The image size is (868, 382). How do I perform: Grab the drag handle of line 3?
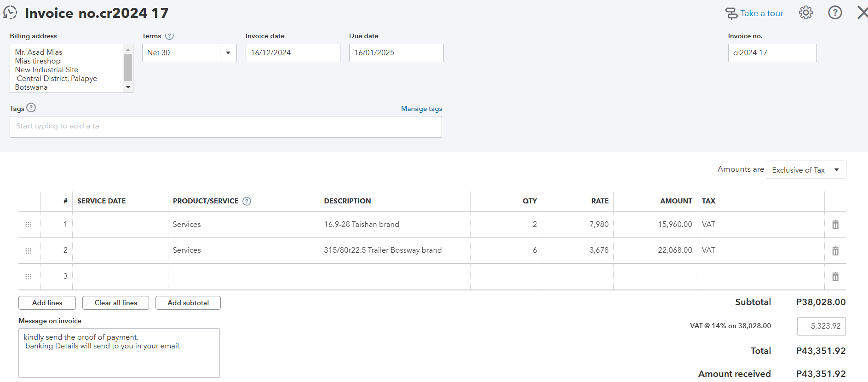click(x=28, y=277)
